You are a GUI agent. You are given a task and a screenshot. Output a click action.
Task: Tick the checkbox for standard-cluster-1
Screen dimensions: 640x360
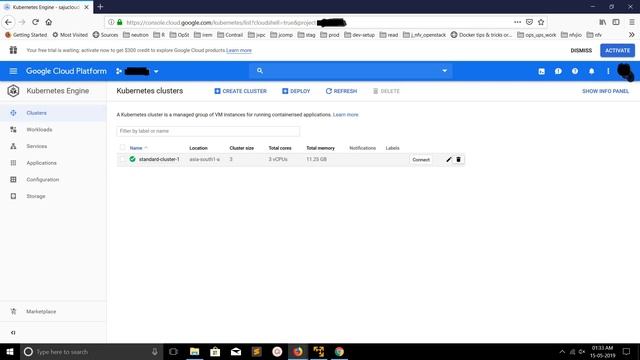(x=122, y=159)
